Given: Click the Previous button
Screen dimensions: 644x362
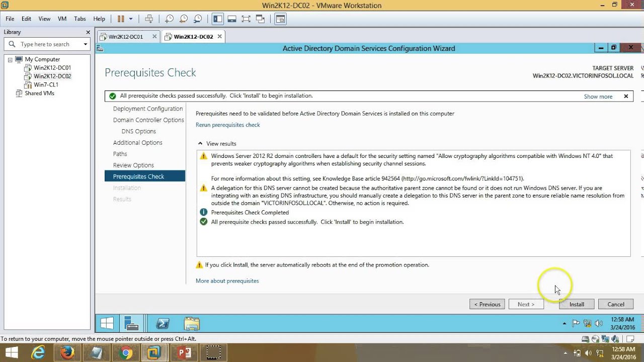Looking at the screenshot, I should 487,304.
